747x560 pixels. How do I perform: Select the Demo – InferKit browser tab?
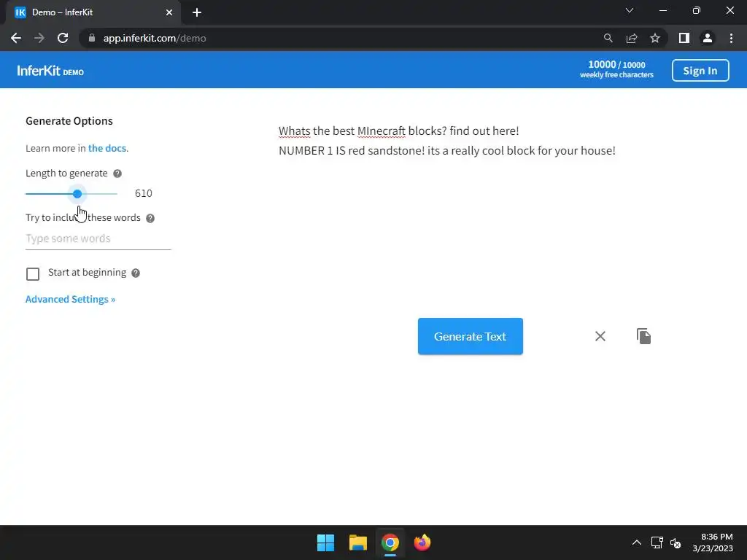[x=93, y=12]
